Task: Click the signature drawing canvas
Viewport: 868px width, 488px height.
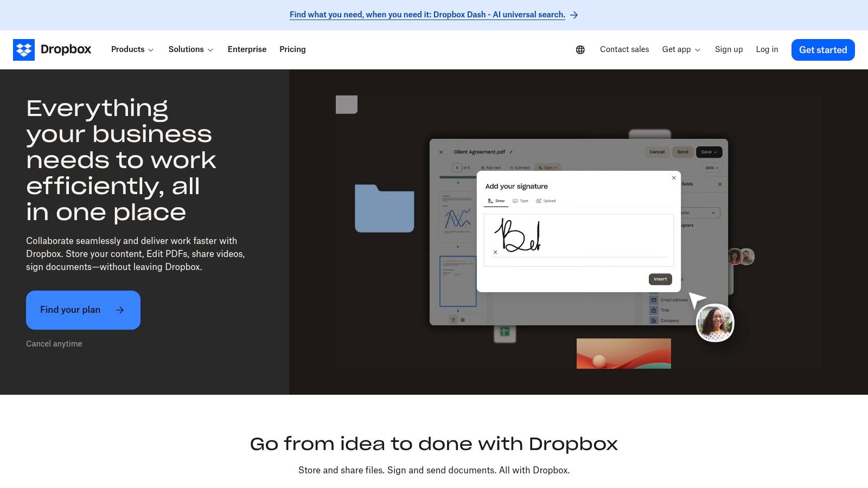Action: pos(579,240)
